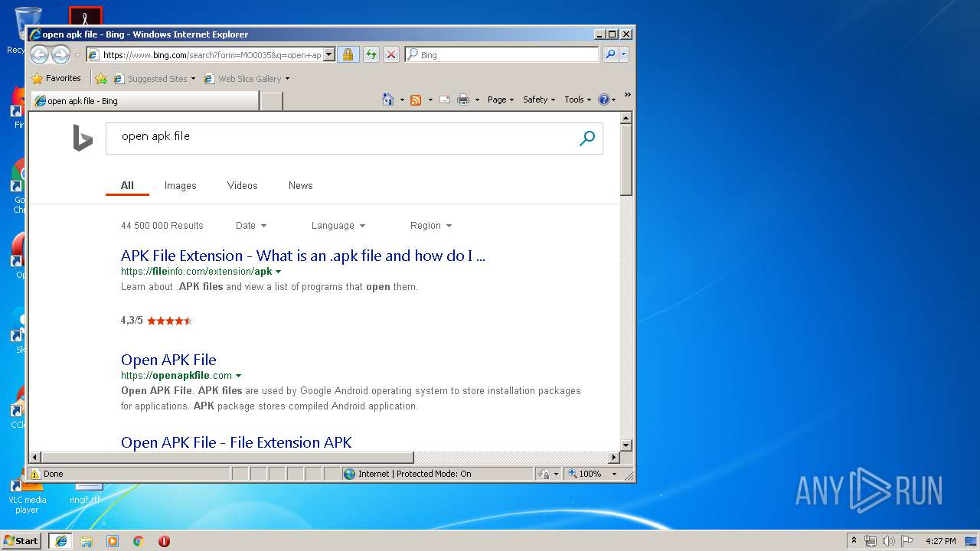Open Google Chrome icon on taskbar
The image size is (980, 551).
(139, 541)
